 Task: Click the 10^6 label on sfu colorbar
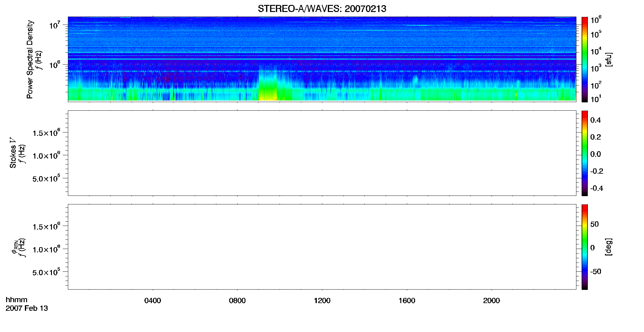(x=596, y=20)
